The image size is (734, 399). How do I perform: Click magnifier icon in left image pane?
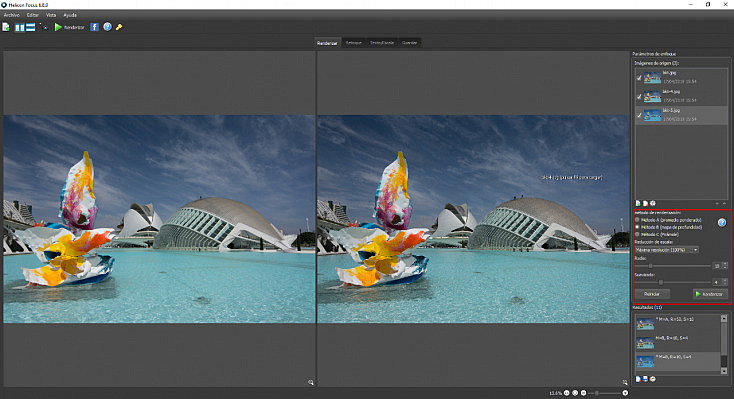(310, 383)
